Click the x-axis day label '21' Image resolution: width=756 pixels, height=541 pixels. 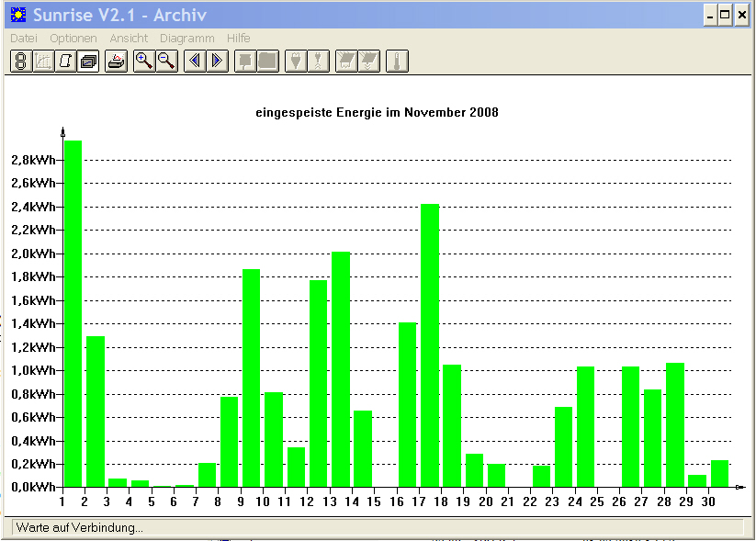click(x=507, y=502)
